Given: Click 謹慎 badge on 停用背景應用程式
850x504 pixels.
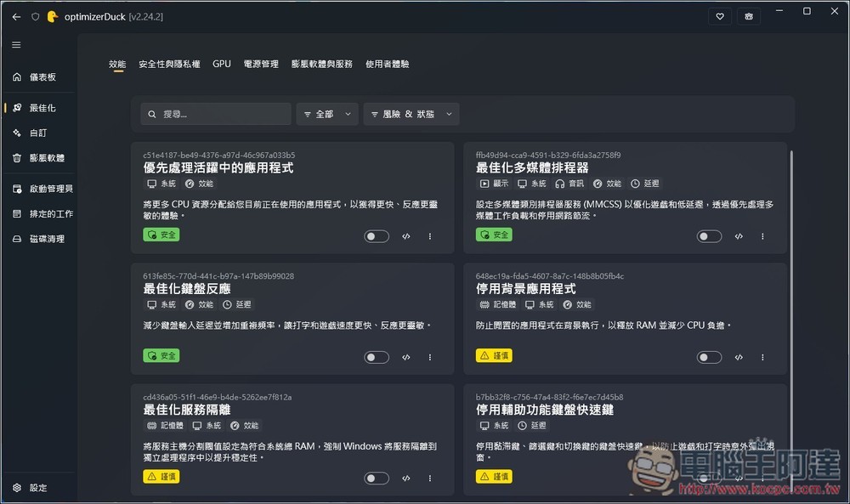Looking at the screenshot, I should [x=494, y=355].
